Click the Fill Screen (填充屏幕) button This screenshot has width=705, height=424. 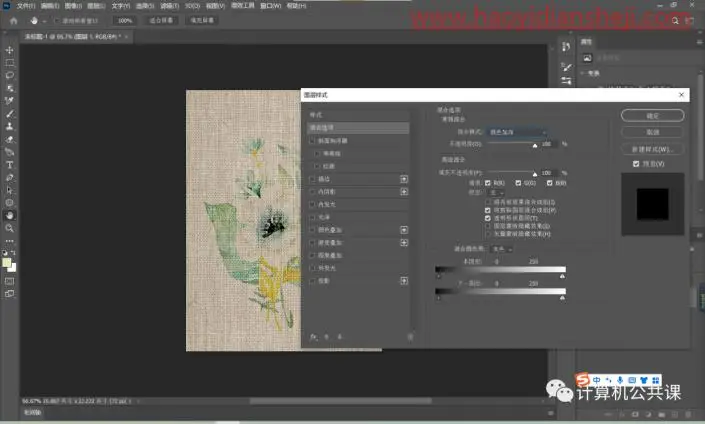coord(202,21)
